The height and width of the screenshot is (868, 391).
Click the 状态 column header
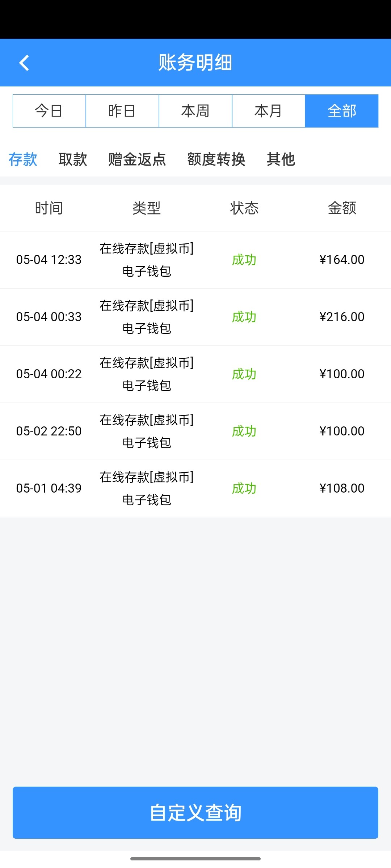point(244,208)
